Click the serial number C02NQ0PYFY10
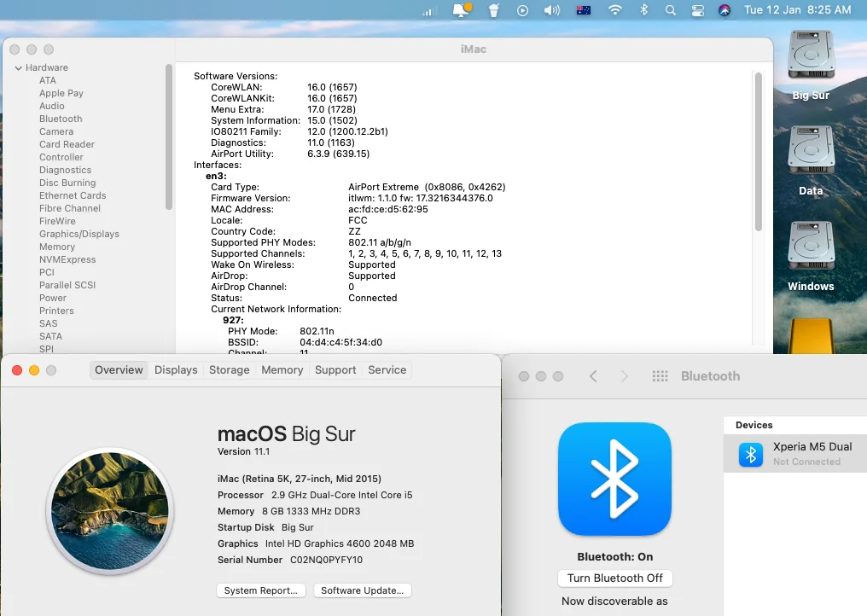This screenshot has height=616, width=867. [326, 560]
